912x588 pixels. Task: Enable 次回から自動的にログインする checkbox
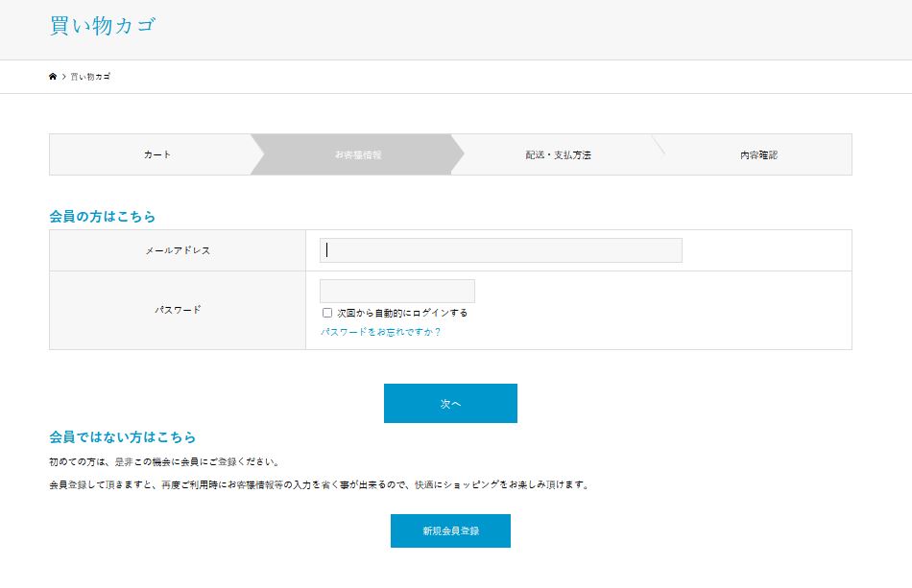click(327, 313)
